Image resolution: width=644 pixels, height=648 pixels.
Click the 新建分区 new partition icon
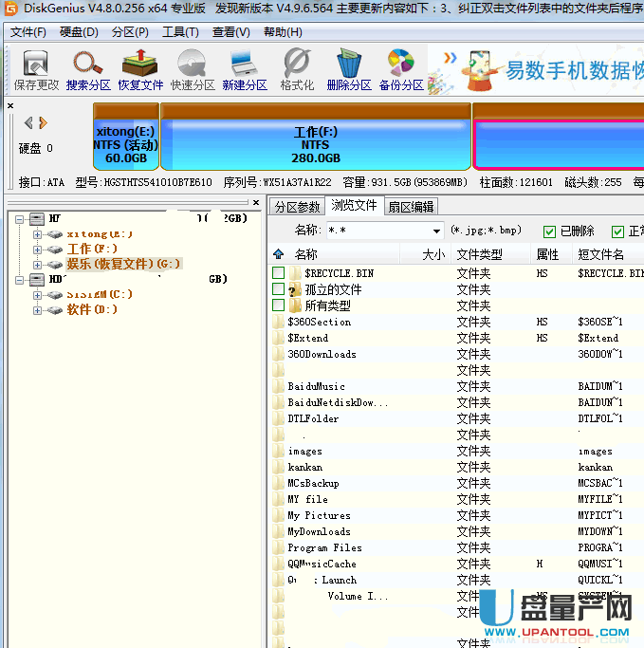tap(245, 70)
